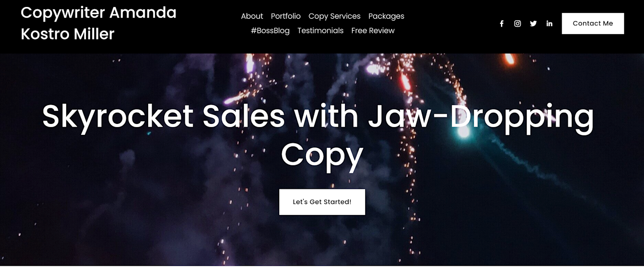Open the Instagram profile icon
The height and width of the screenshot is (268, 644).
click(517, 23)
